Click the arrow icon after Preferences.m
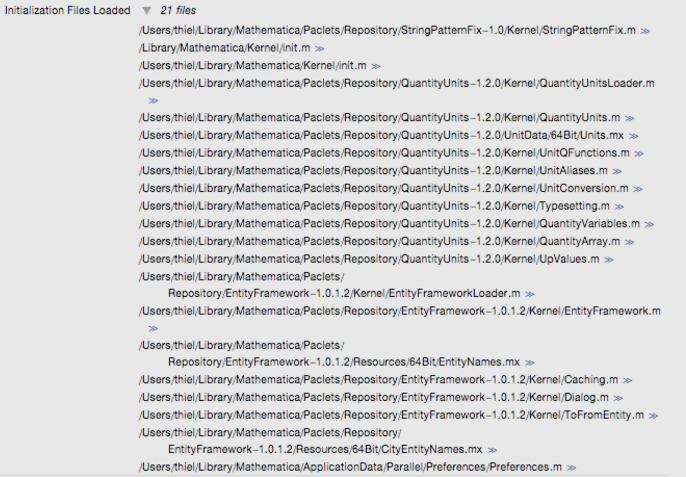Screen dimensions: 686x477 click(571, 468)
